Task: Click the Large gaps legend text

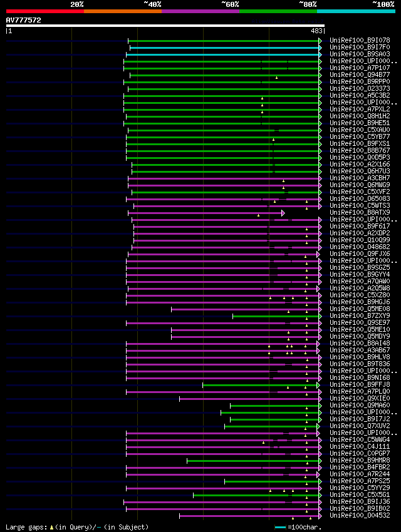Action: tap(77, 527)
